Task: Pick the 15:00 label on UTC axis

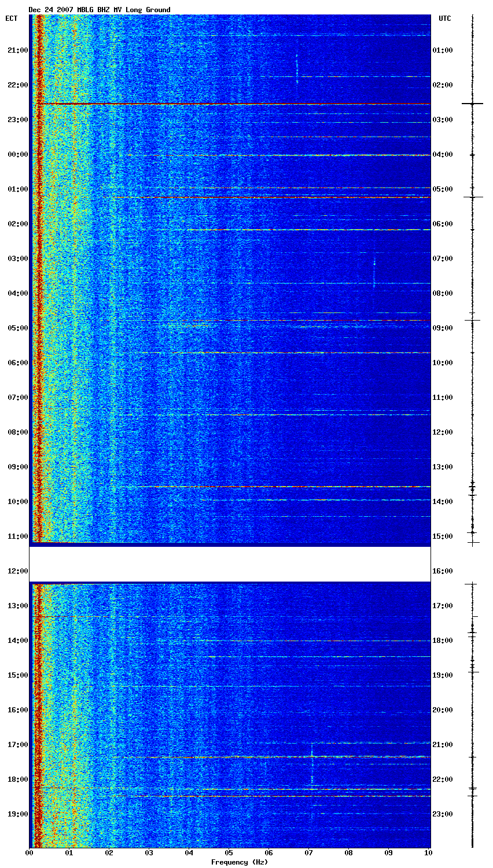Action: [x=443, y=536]
